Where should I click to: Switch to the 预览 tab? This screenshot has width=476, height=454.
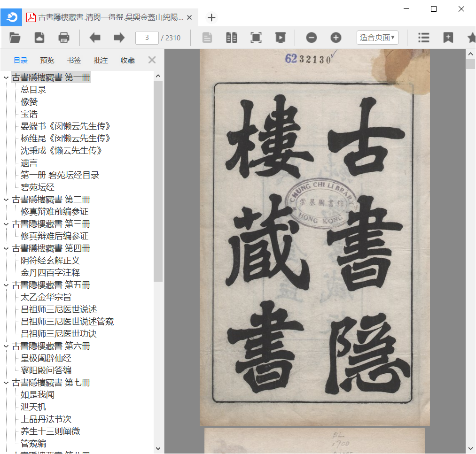coord(47,60)
